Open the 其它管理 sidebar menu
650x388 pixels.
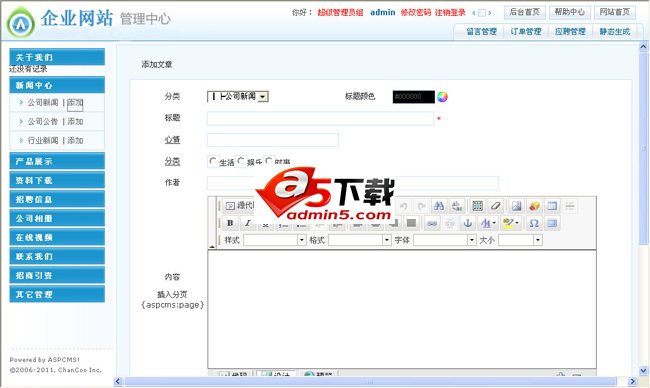click(x=57, y=294)
